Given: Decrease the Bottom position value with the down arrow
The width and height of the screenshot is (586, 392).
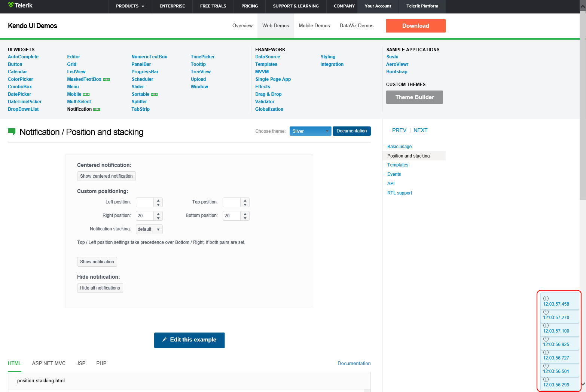Looking at the screenshot, I should [x=245, y=218].
